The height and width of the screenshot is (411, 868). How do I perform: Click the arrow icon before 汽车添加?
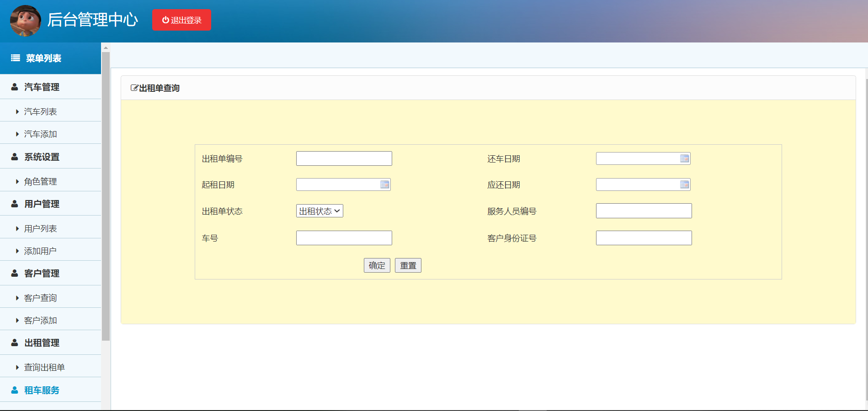click(17, 134)
